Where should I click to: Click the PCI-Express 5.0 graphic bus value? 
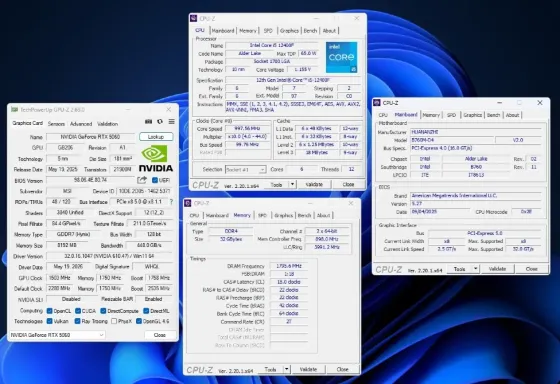(485, 233)
